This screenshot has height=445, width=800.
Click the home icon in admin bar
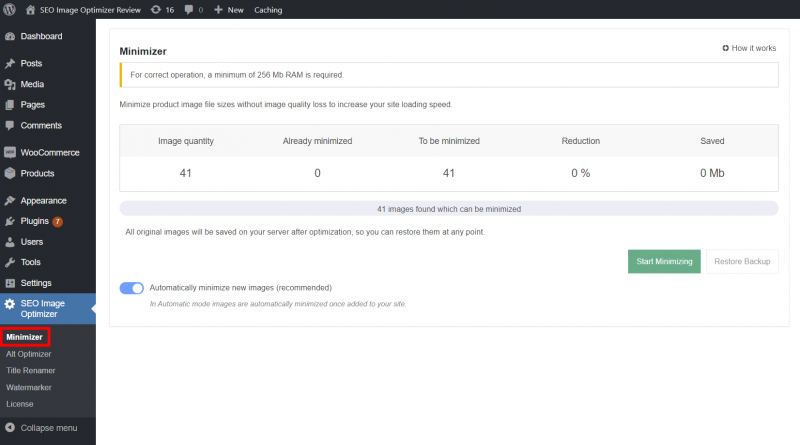pyautogui.click(x=31, y=10)
